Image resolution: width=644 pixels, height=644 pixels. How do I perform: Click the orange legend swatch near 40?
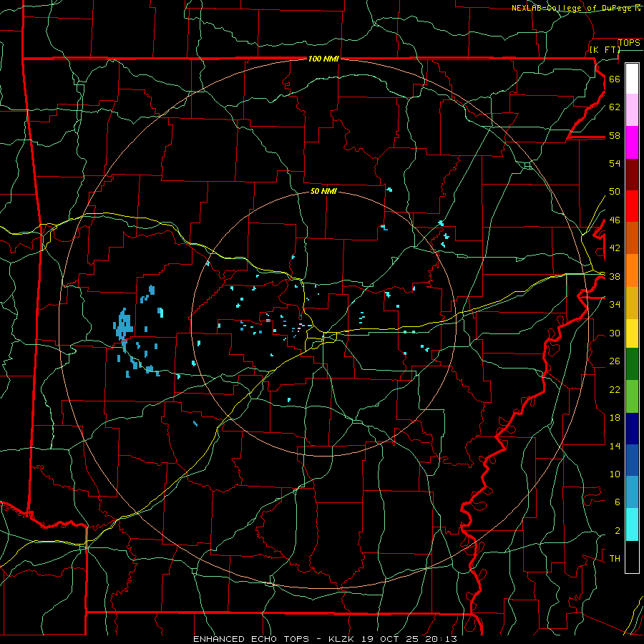click(632, 270)
